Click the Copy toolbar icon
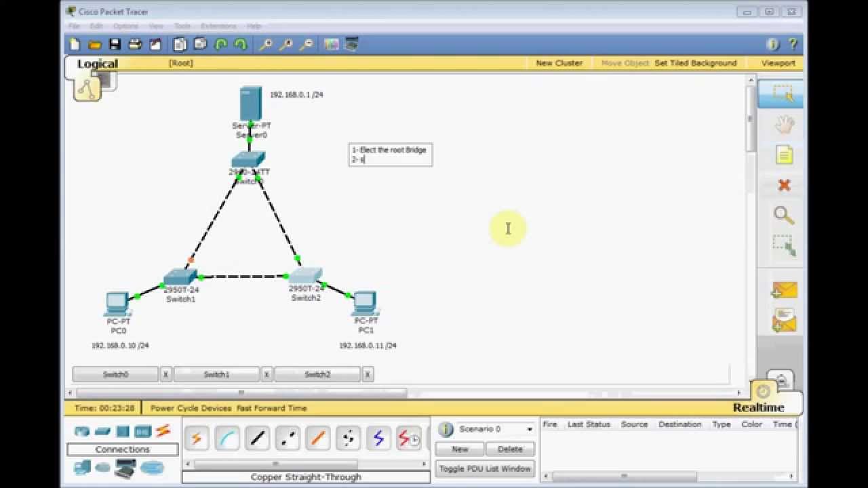Viewport: 868px width, 488px height. pyautogui.click(x=180, y=45)
